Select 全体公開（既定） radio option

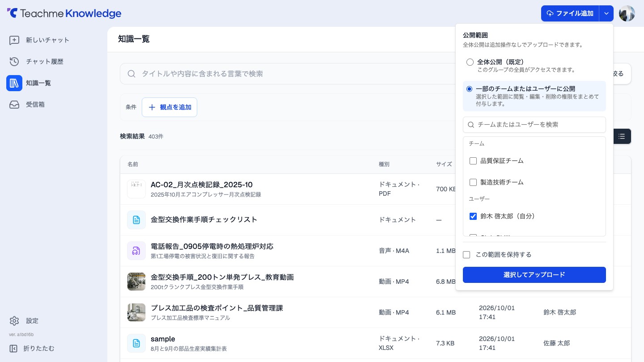pyautogui.click(x=470, y=62)
